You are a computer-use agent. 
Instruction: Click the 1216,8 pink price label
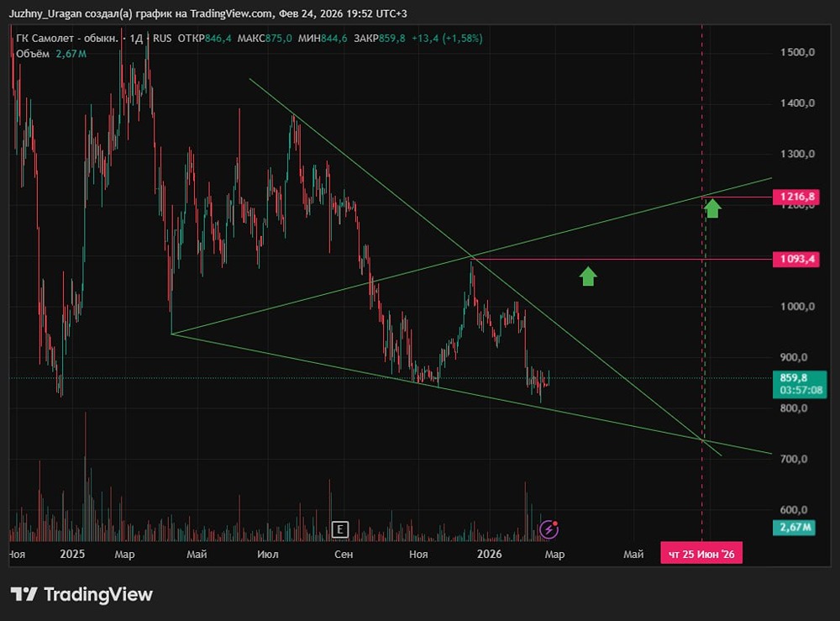pos(796,197)
